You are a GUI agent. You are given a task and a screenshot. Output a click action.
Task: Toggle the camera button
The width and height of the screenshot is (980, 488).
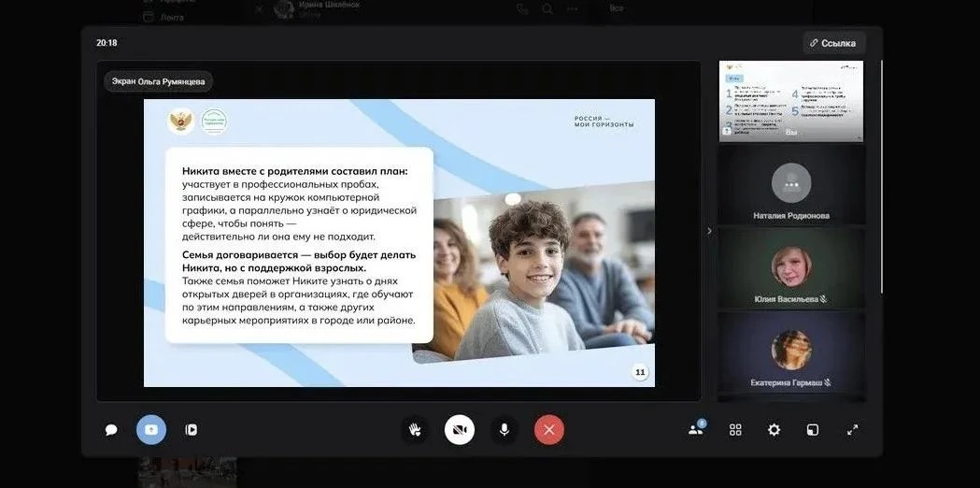(460, 430)
